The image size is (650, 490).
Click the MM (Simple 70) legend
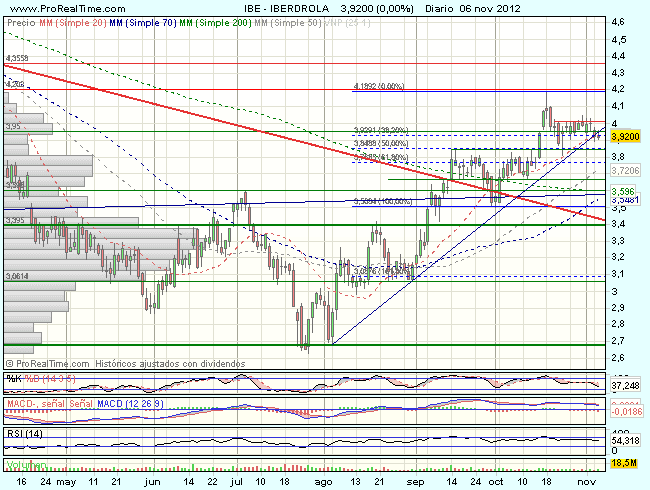tap(143, 23)
